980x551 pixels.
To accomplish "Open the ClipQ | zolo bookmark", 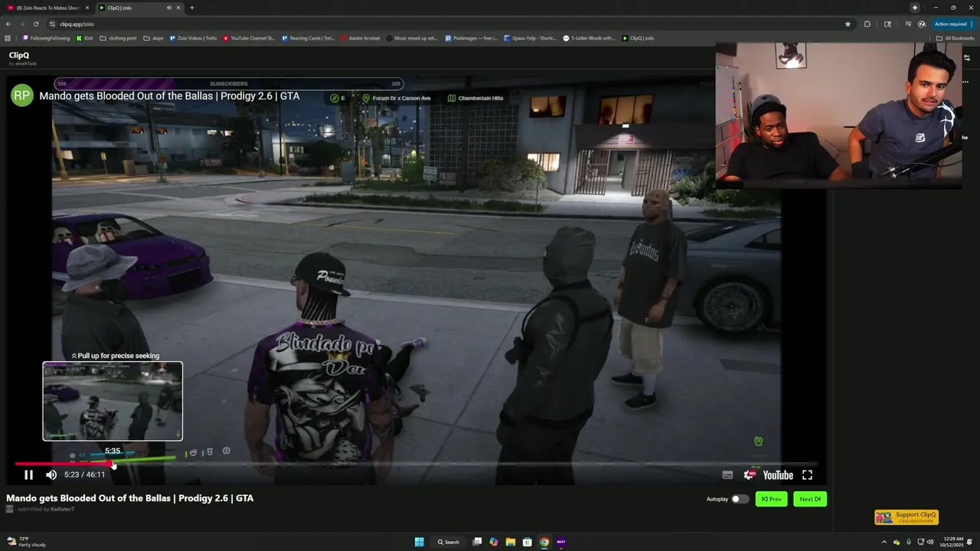I will pyautogui.click(x=639, y=38).
